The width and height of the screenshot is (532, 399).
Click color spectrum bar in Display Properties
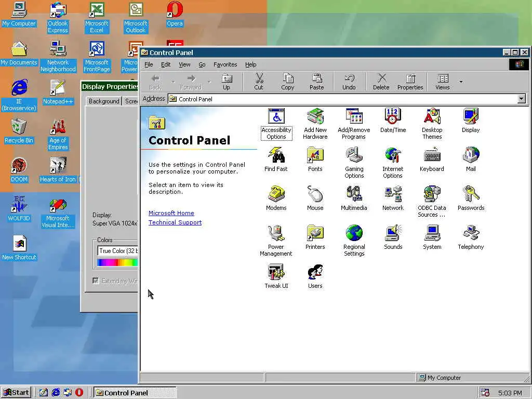[117, 262]
